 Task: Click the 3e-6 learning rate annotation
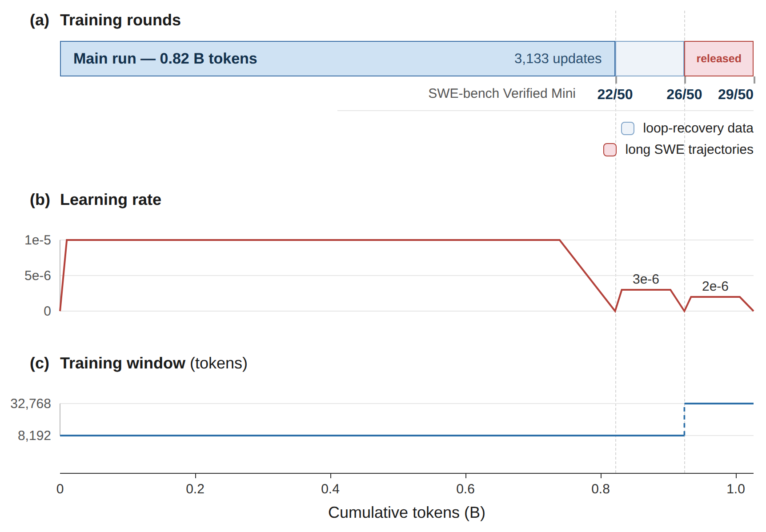[646, 279]
